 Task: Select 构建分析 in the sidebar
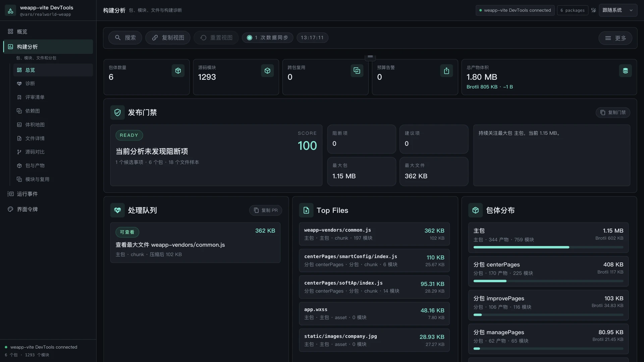click(48, 47)
